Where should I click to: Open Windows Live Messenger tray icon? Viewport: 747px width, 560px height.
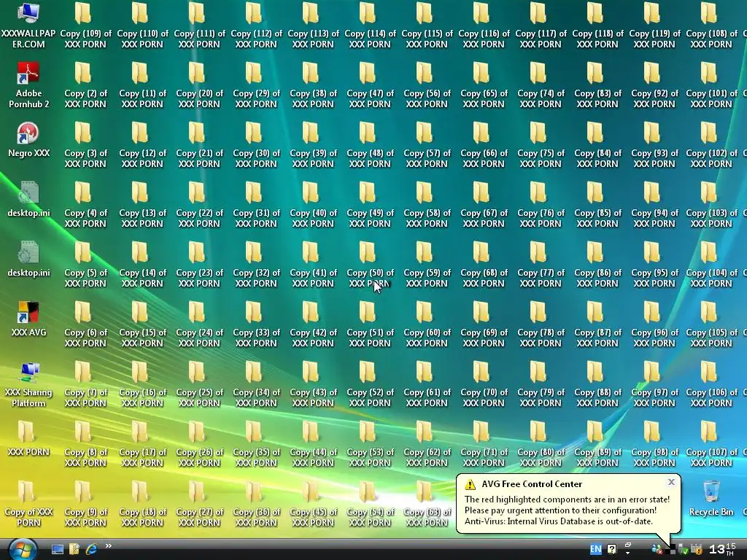coord(657,550)
